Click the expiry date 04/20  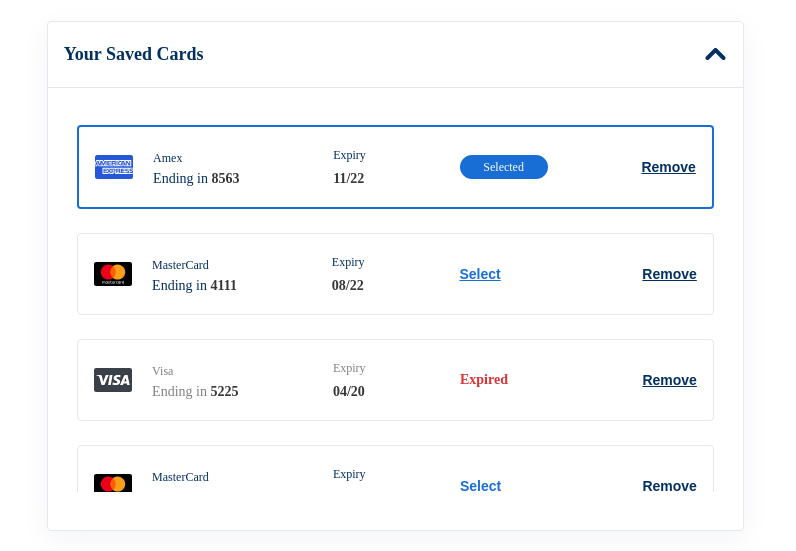[349, 391]
